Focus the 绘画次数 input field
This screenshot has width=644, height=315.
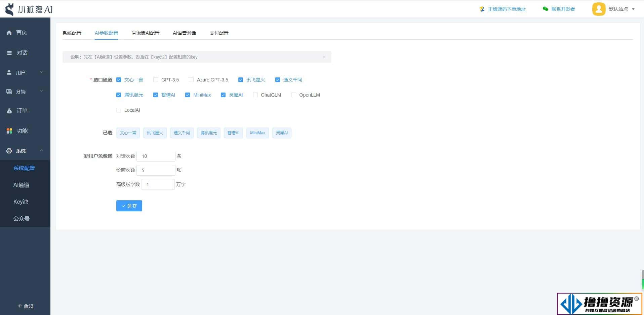point(156,170)
